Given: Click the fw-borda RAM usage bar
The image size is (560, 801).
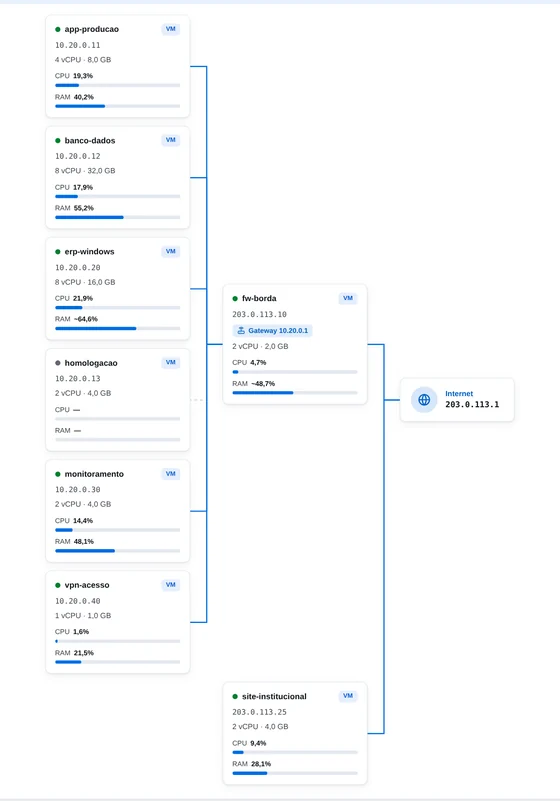Looking at the screenshot, I should (x=295, y=393).
